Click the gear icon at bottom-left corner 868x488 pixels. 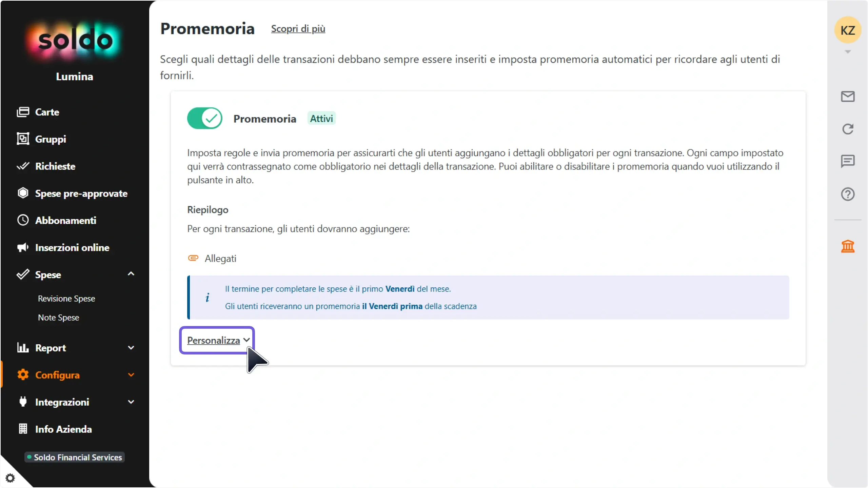pos(10,478)
